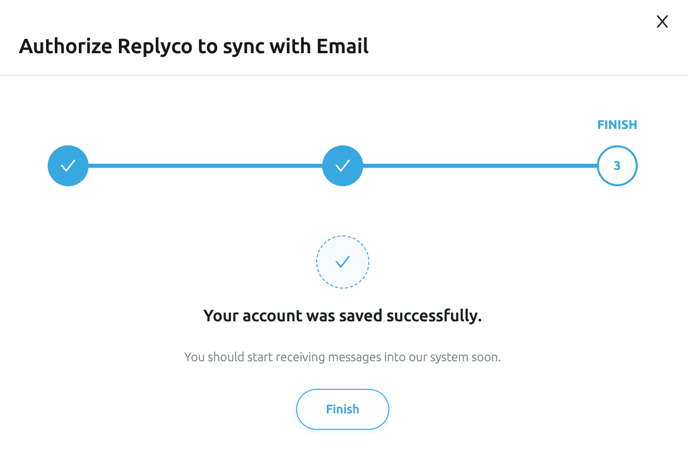
Task: Click the word 'Email' in the title
Action: [x=341, y=46]
